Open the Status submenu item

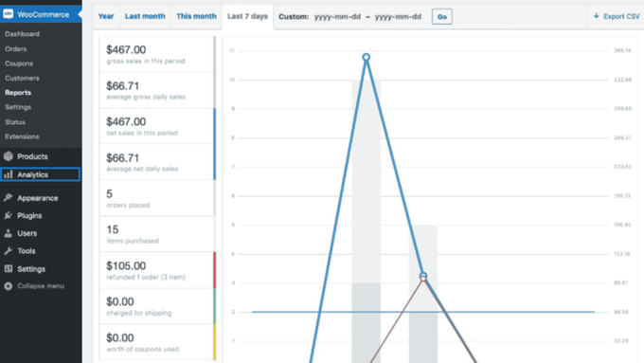point(15,122)
